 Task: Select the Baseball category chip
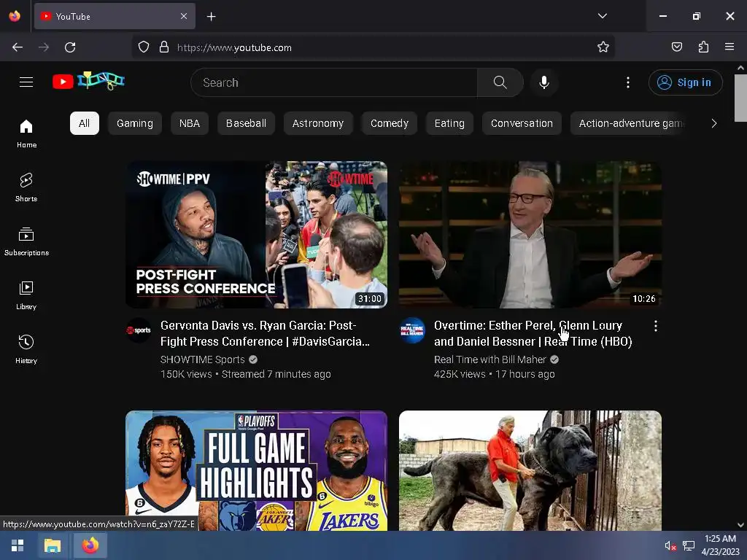(246, 123)
